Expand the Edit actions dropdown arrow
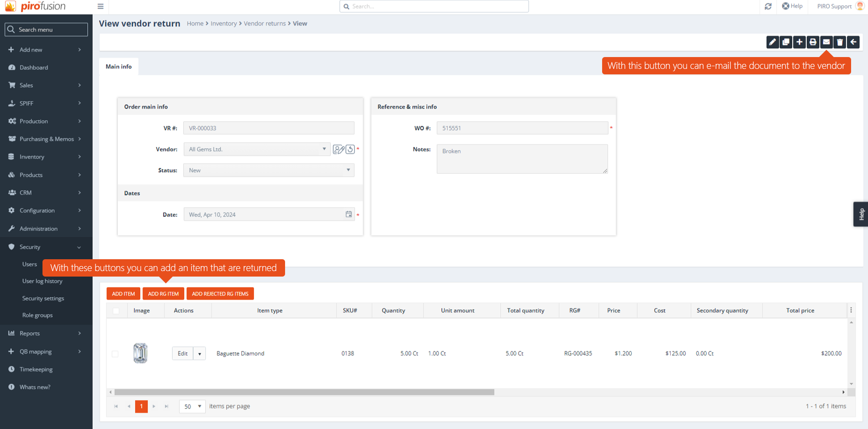Viewport: 868px width, 429px height. click(200, 353)
